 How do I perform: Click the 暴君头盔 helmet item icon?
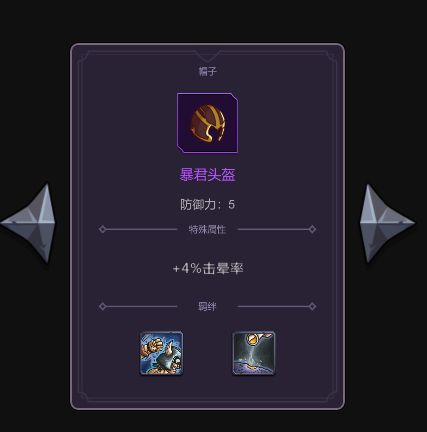pos(207,123)
